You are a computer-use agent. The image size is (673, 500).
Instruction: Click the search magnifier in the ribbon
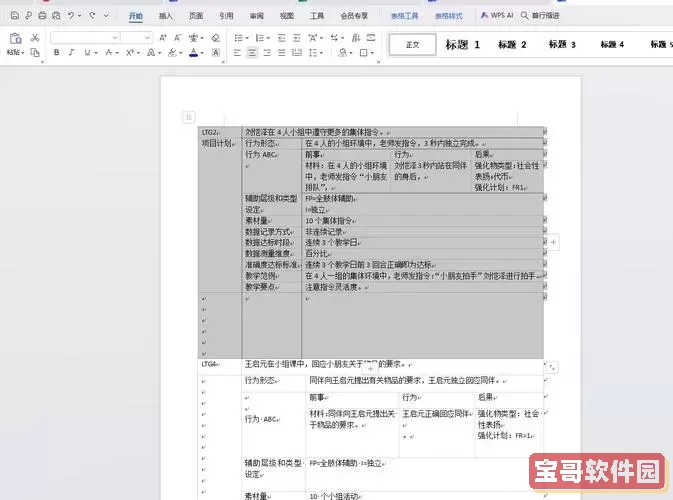524,15
